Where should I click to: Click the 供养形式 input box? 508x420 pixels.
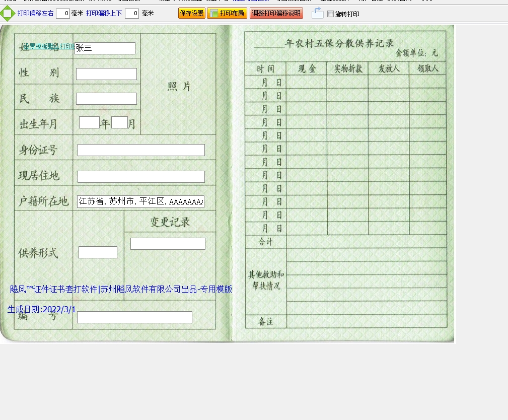click(x=98, y=252)
